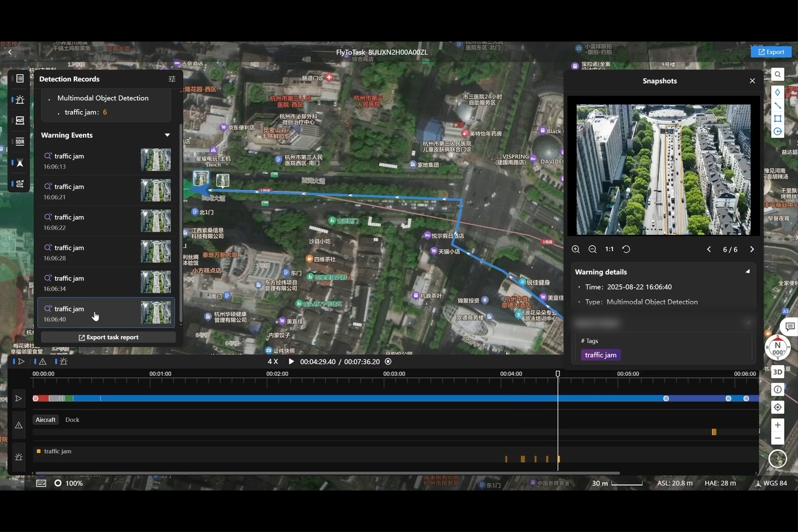Switch to the Dock tab
Image resolution: width=798 pixels, height=532 pixels.
(72, 420)
